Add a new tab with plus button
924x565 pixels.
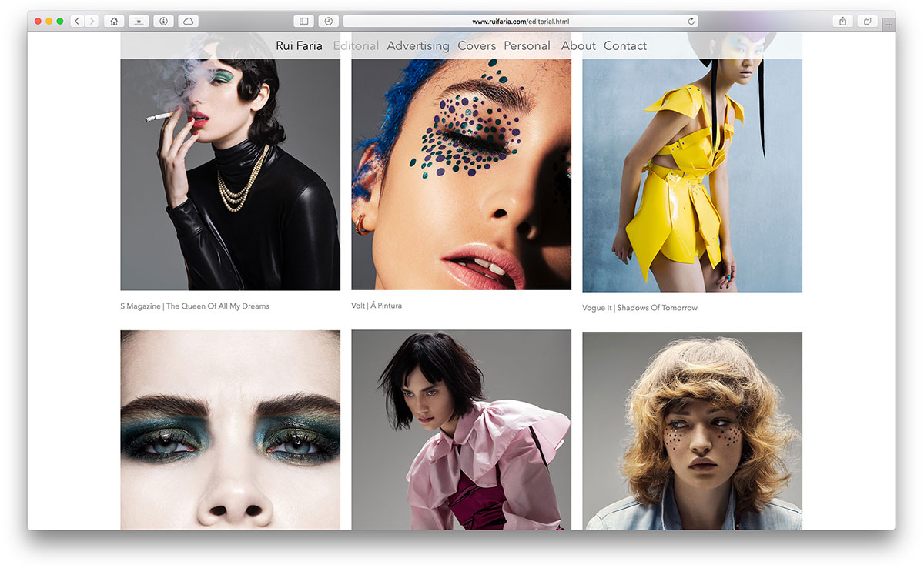click(x=889, y=25)
